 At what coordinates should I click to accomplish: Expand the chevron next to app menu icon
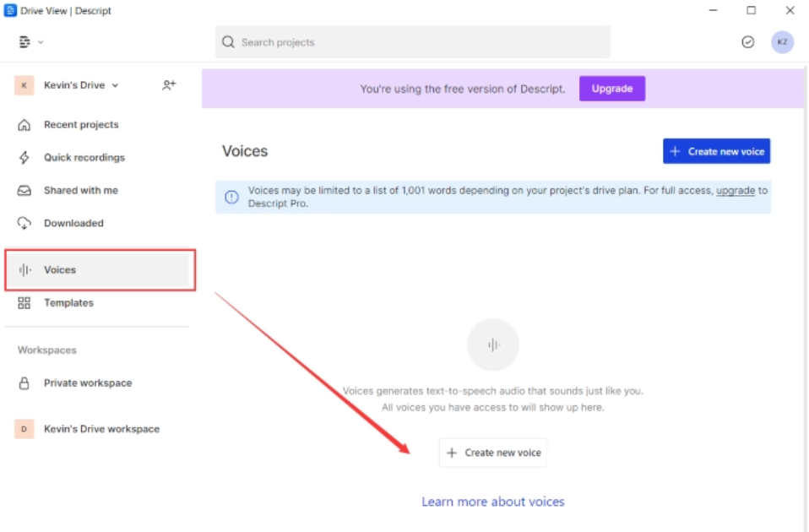41,42
